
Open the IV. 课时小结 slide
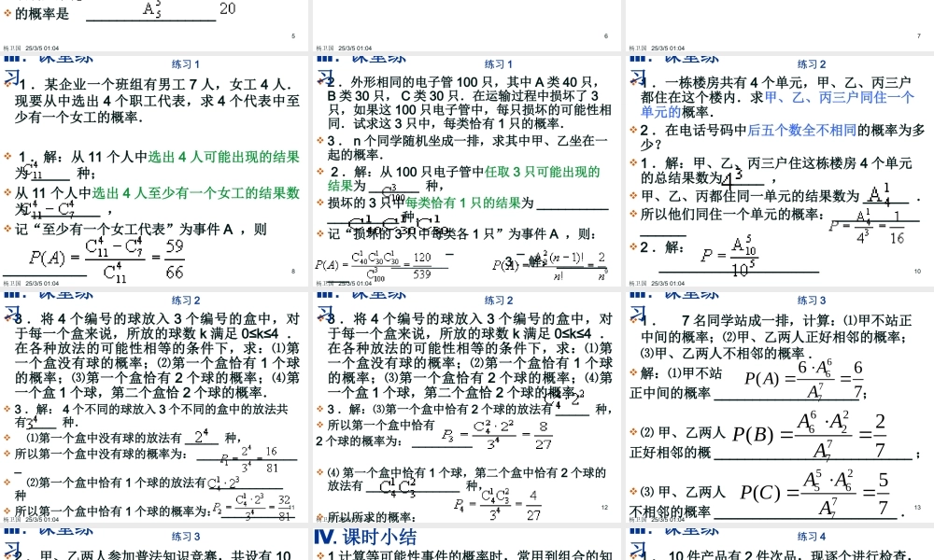click(466, 544)
